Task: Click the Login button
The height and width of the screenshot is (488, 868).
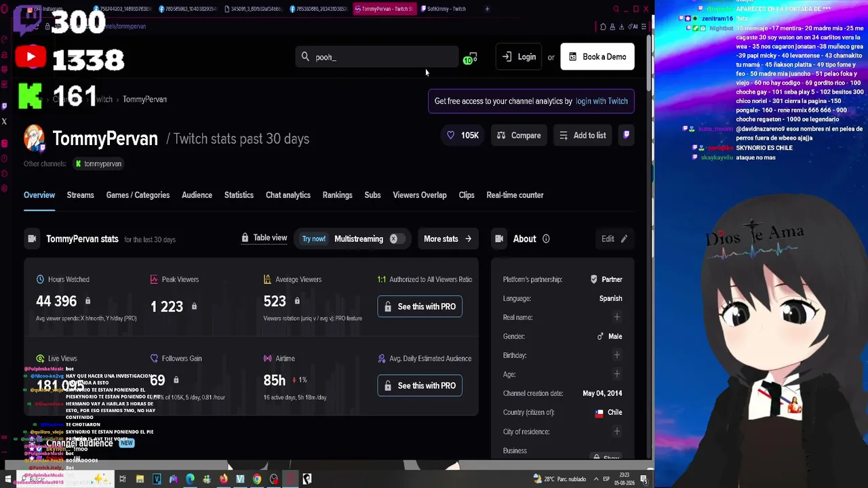Action: click(519, 57)
